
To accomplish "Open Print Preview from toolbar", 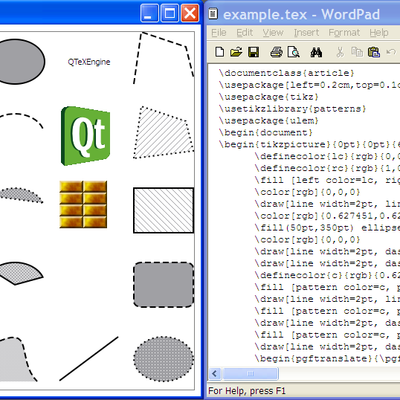I will coord(294,52).
